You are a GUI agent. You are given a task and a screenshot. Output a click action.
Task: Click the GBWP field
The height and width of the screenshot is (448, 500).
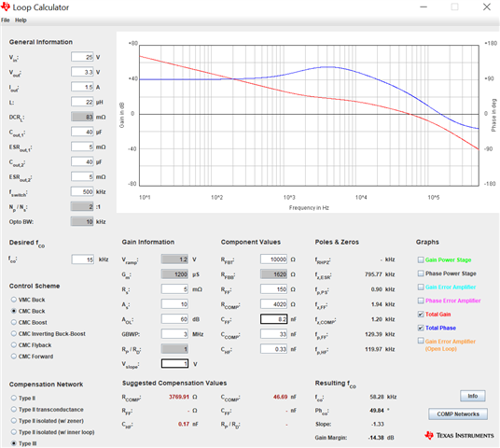pyautogui.click(x=174, y=334)
